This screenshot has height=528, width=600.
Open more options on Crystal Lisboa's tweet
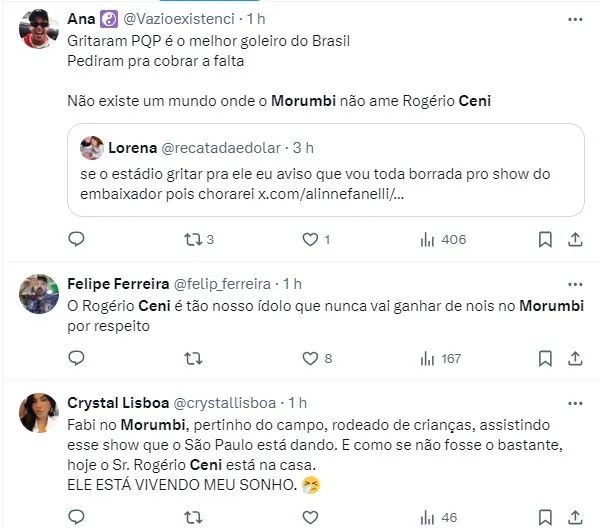click(x=575, y=402)
